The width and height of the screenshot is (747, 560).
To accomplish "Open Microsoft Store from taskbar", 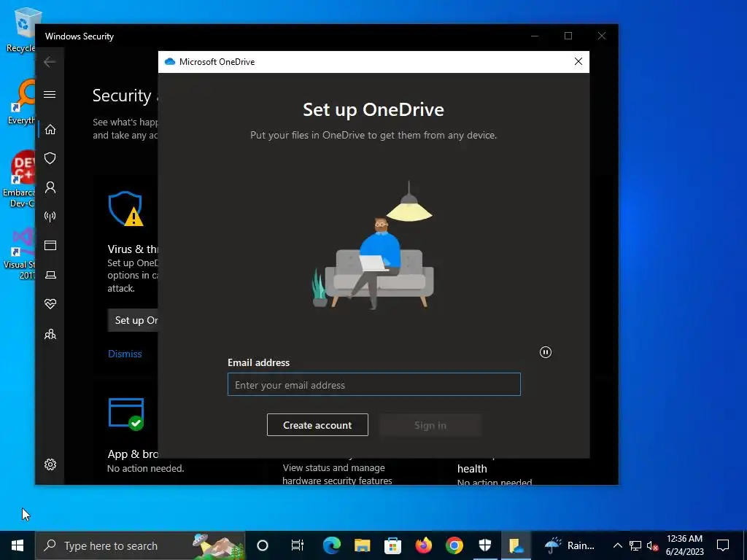I will [x=392, y=545].
